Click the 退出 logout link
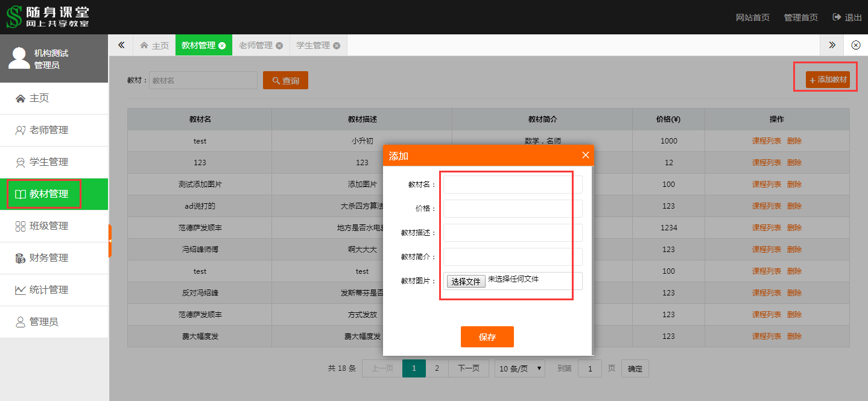868x401 pixels. click(x=847, y=17)
